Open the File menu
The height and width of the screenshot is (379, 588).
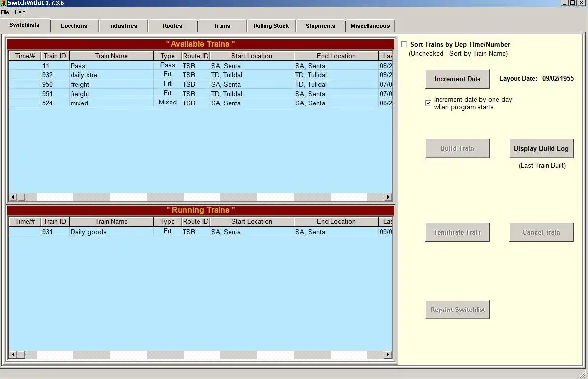5,12
